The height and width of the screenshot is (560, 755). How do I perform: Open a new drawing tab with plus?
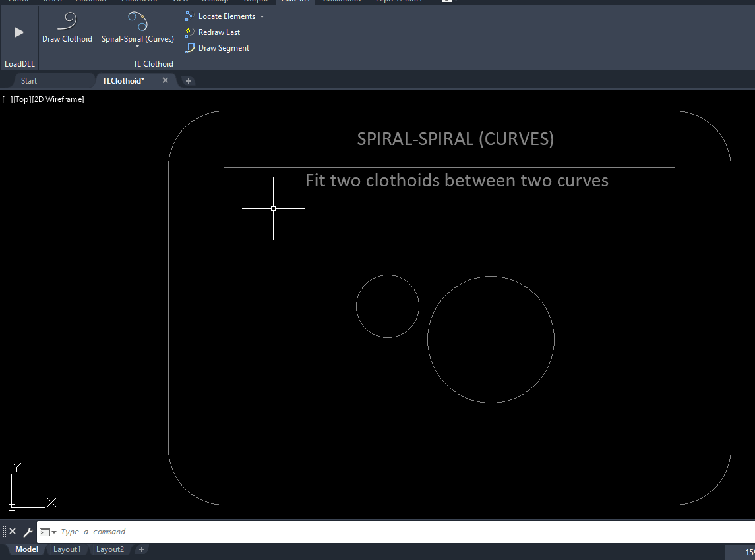point(189,81)
